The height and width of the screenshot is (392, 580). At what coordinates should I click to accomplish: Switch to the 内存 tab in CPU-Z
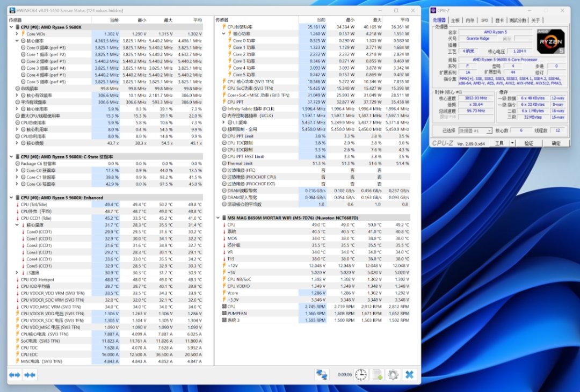(x=470, y=20)
